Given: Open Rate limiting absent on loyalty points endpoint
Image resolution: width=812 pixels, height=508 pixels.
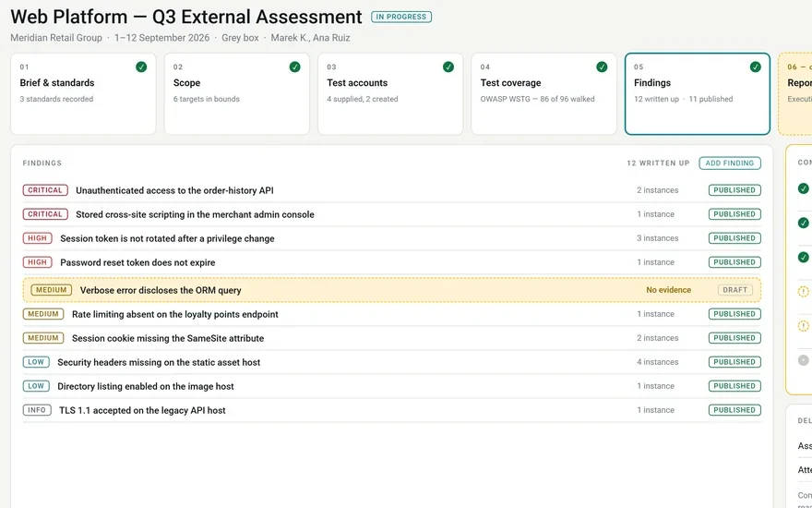Looking at the screenshot, I should click(x=392, y=314).
